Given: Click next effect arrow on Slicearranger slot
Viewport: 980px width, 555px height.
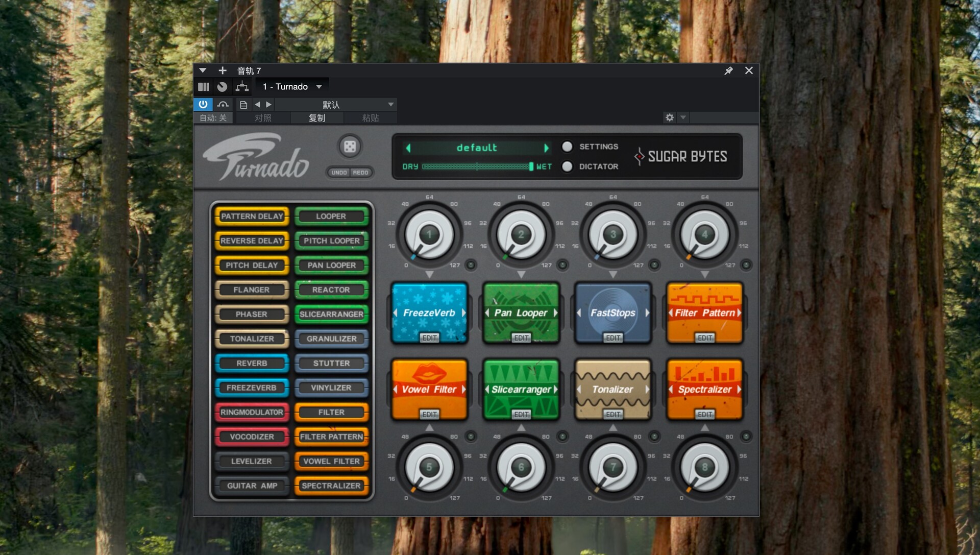Looking at the screenshot, I should click(x=555, y=389).
